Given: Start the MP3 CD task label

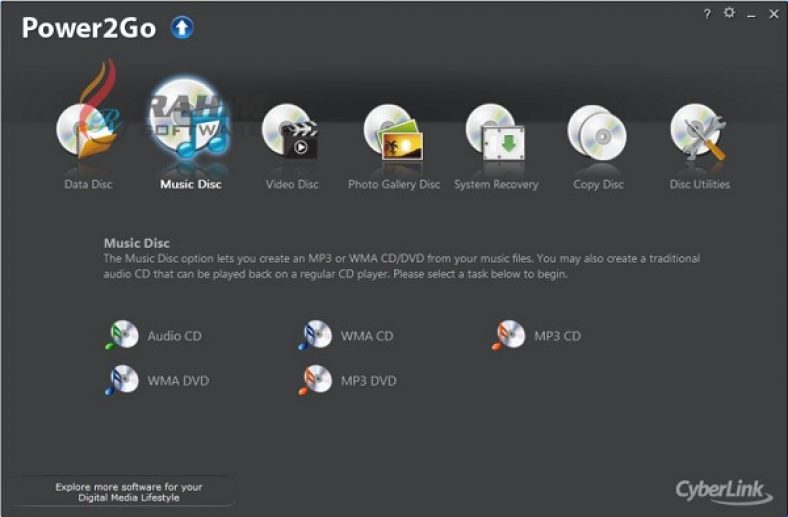Looking at the screenshot, I should click(557, 336).
